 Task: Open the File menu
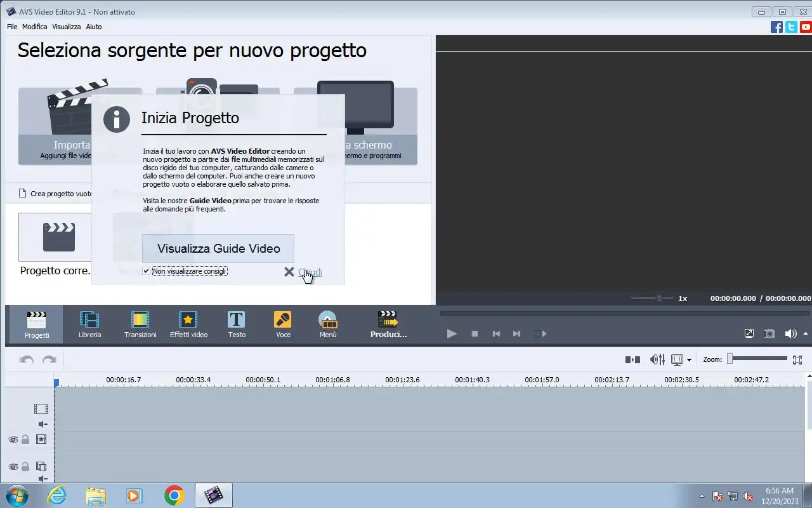click(x=12, y=27)
